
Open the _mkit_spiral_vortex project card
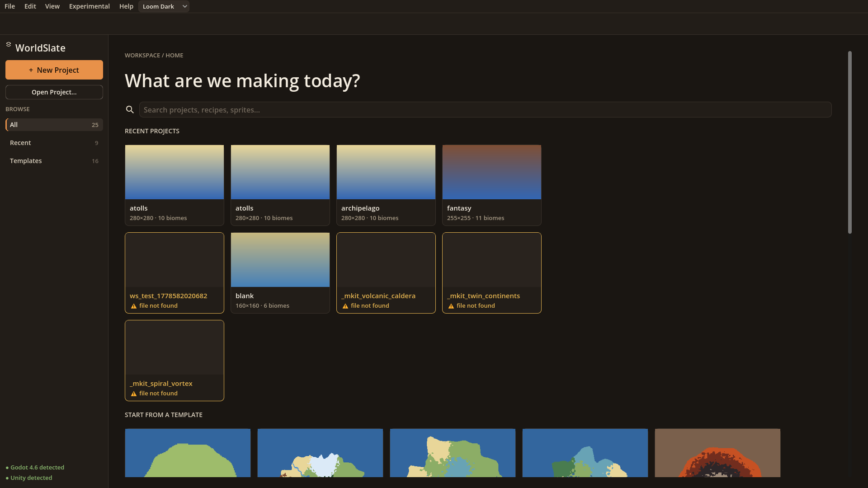pos(175,361)
